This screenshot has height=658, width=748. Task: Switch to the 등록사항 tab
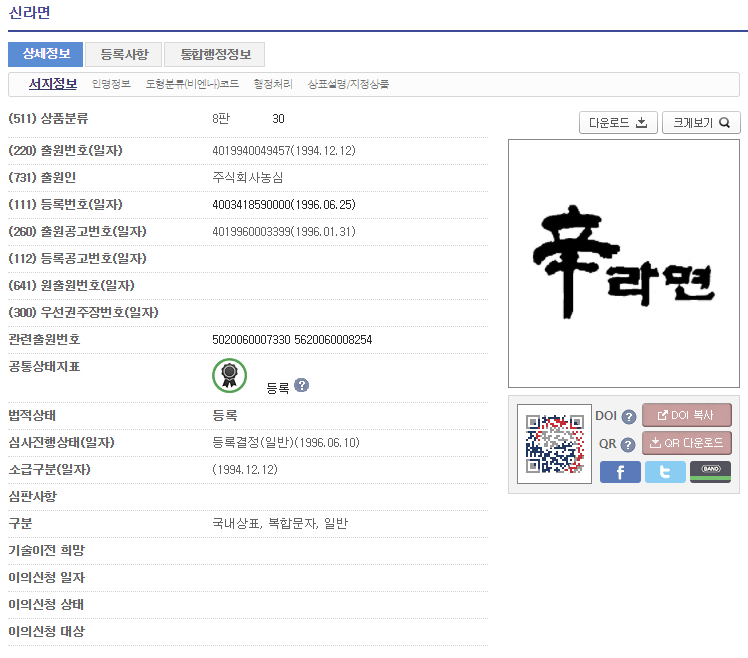tap(124, 54)
